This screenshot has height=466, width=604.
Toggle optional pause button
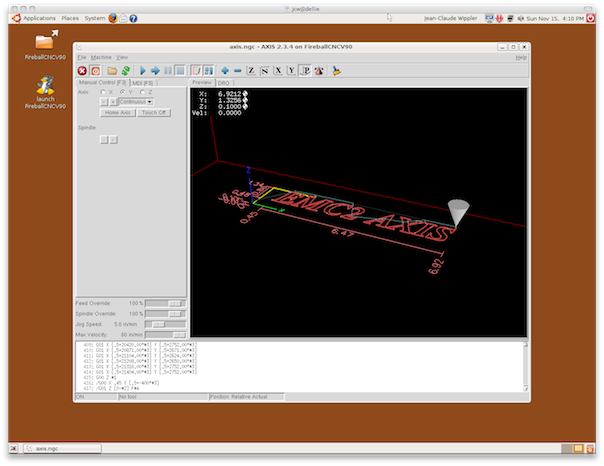[208, 71]
